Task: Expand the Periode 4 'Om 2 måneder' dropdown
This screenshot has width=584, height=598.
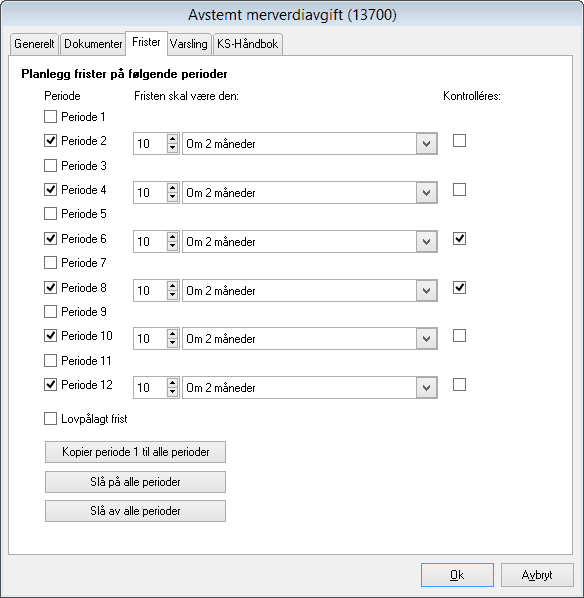Action: [x=426, y=193]
